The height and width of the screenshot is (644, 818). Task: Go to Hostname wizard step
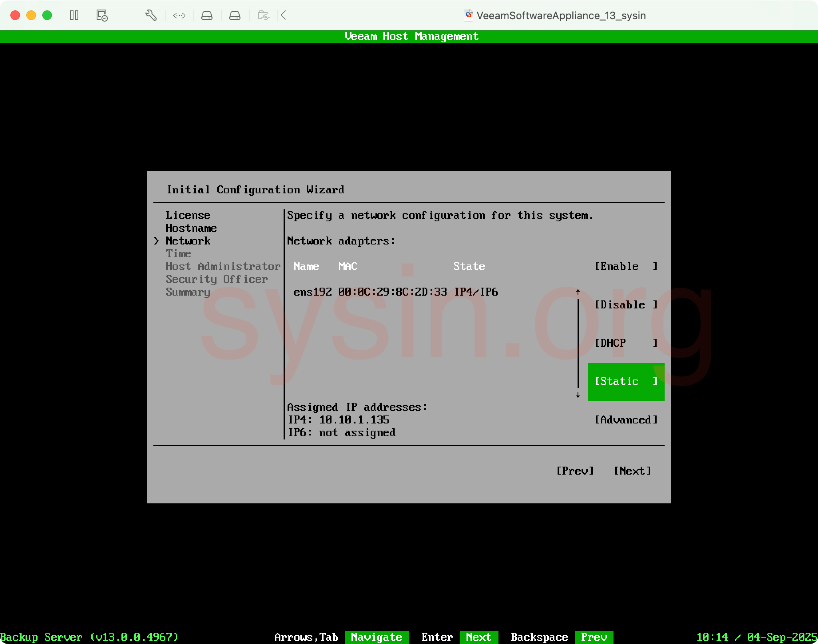pyautogui.click(x=191, y=228)
